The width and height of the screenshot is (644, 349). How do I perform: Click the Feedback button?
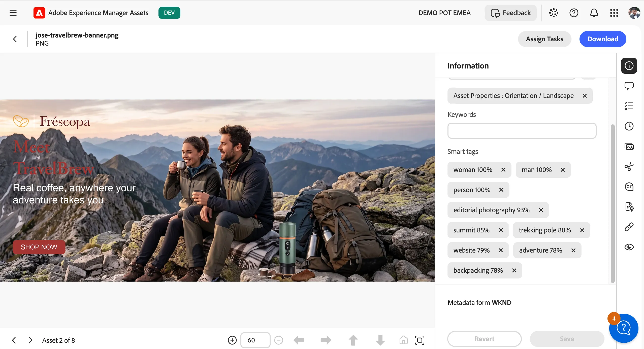point(511,13)
